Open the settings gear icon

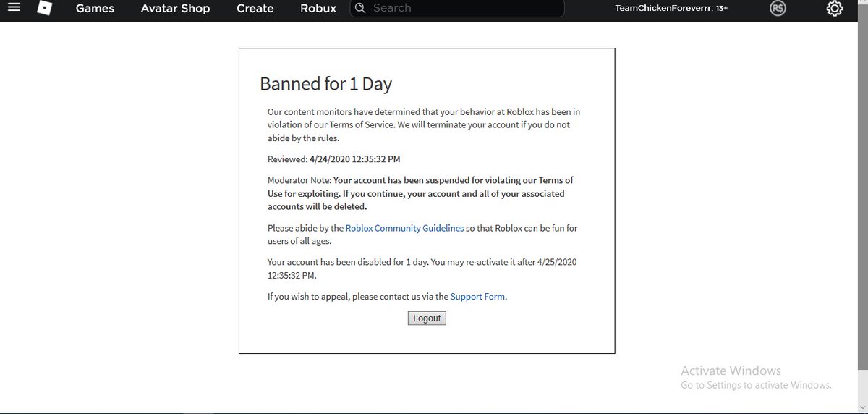(835, 9)
